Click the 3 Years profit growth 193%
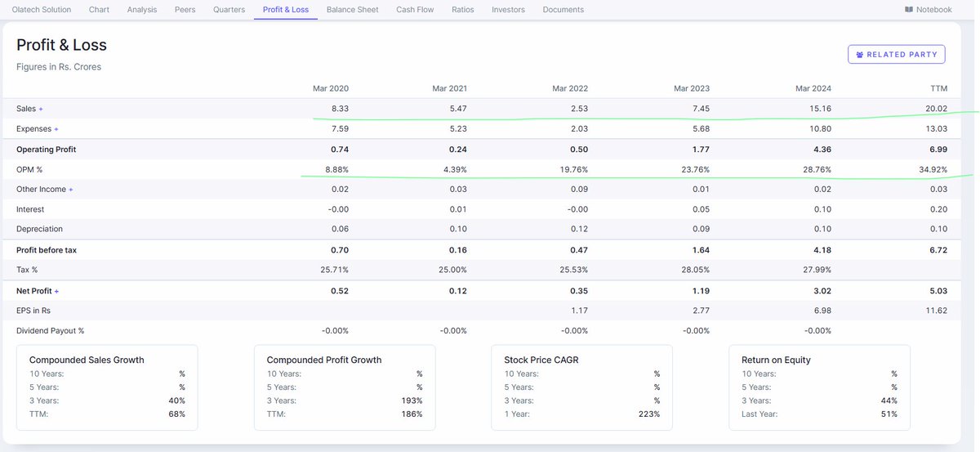 coord(412,401)
